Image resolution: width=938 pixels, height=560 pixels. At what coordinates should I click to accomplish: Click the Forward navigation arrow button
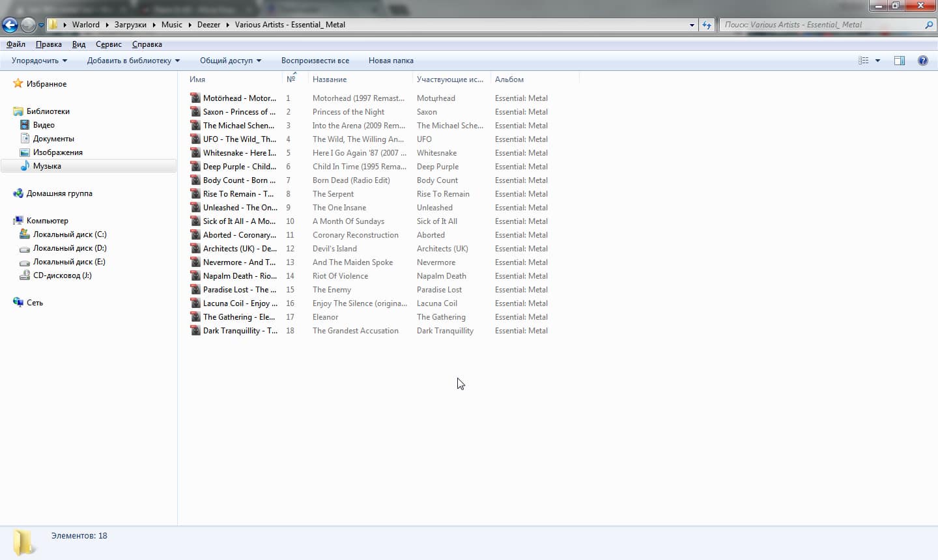(28, 25)
